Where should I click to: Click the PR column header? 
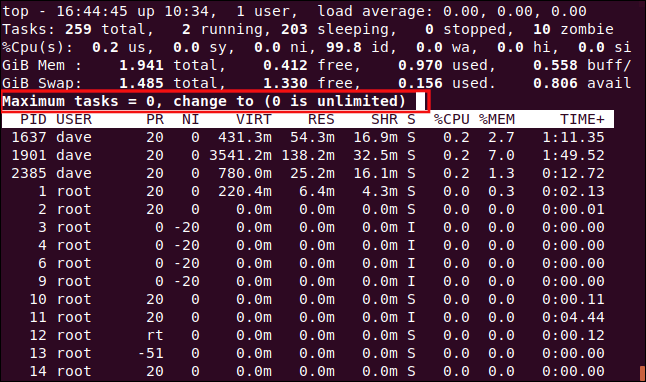point(155,120)
